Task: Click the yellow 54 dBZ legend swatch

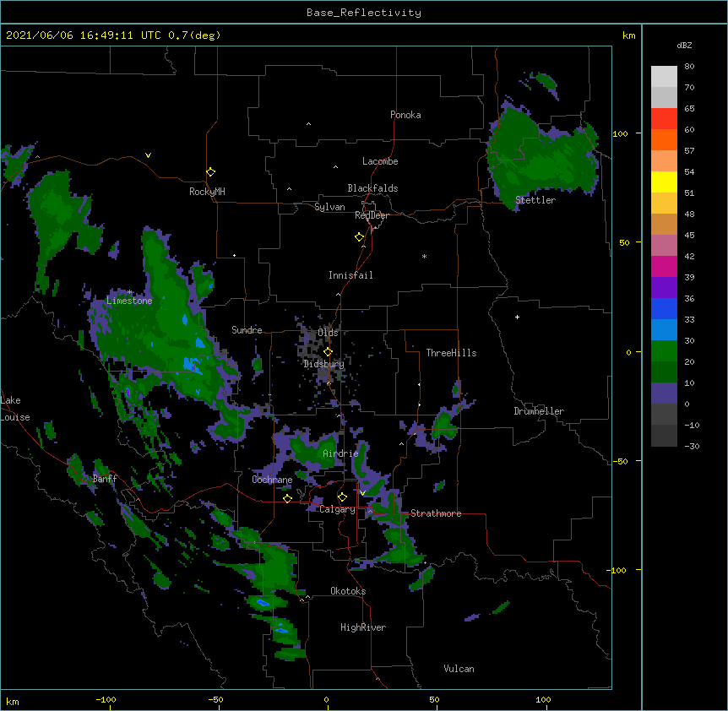Action: [x=664, y=182]
